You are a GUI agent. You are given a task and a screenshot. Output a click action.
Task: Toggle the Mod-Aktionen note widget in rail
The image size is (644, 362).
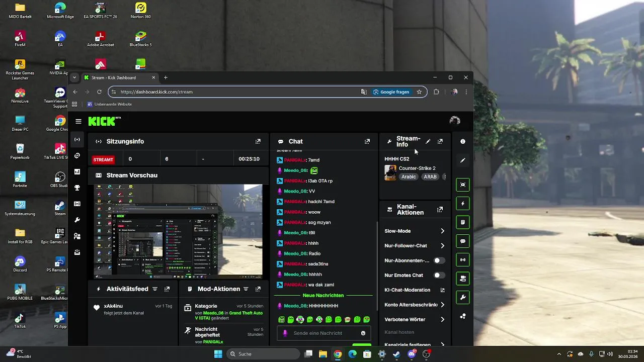tap(463, 222)
